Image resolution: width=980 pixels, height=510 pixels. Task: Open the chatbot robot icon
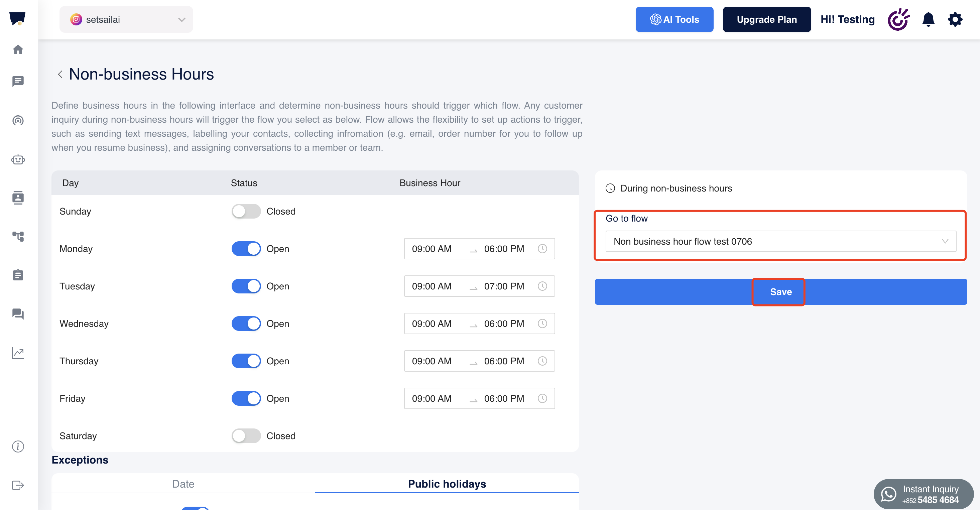pyautogui.click(x=18, y=159)
